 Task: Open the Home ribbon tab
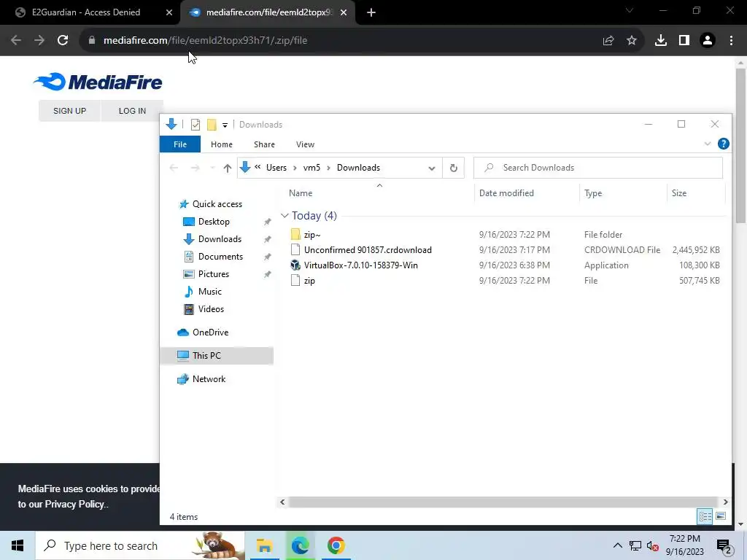point(222,144)
